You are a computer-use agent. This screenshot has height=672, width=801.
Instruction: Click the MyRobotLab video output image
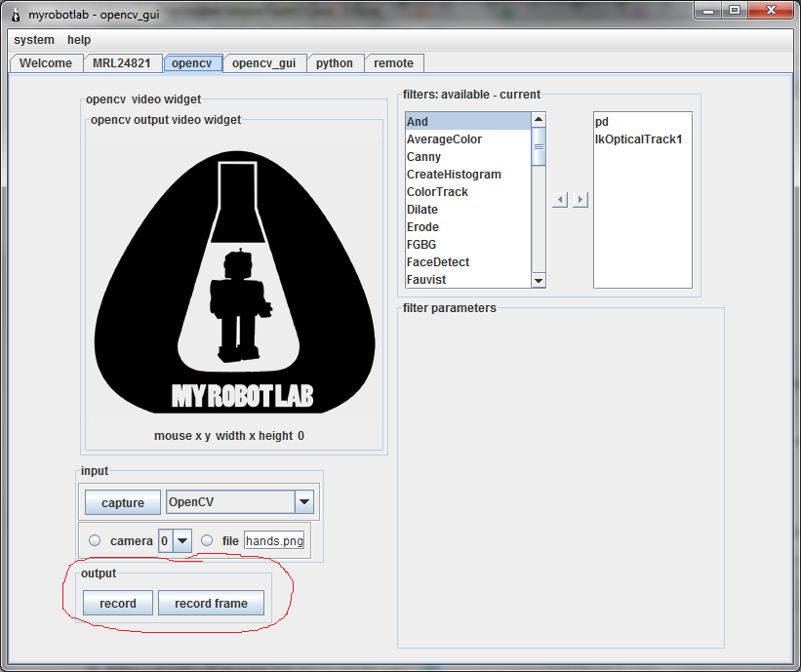234,282
